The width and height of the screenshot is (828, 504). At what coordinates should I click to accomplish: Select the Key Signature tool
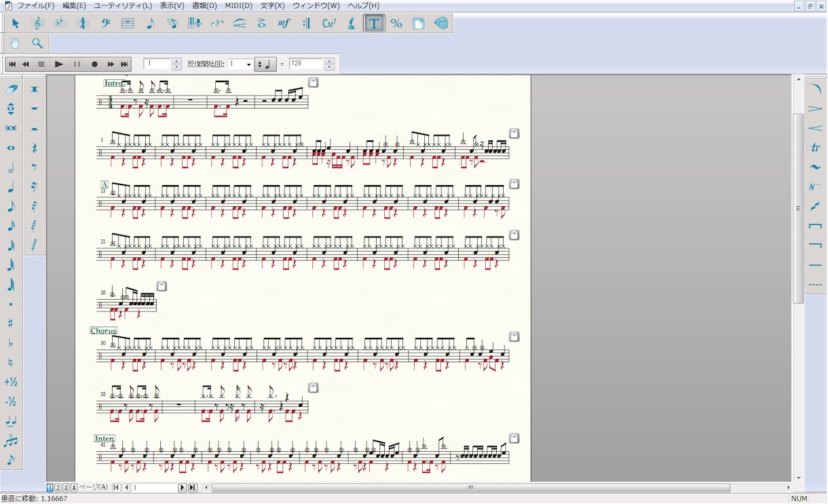pyautogui.click(x=60, y=23)
